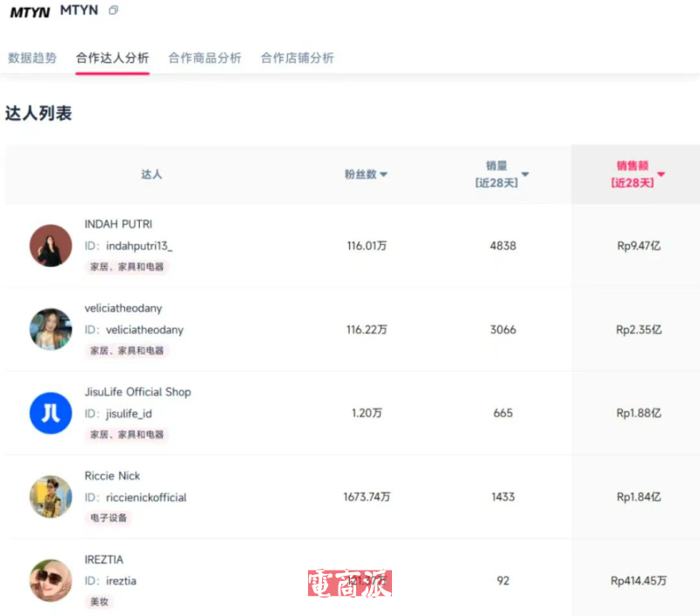
Task: Open INDAH PUTRI creator name link
Action: pyautogui.click(x=118, y=224)
